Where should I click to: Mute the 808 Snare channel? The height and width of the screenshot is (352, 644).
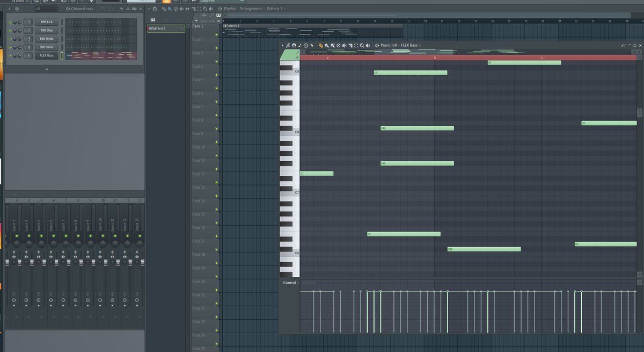[10, 47]
